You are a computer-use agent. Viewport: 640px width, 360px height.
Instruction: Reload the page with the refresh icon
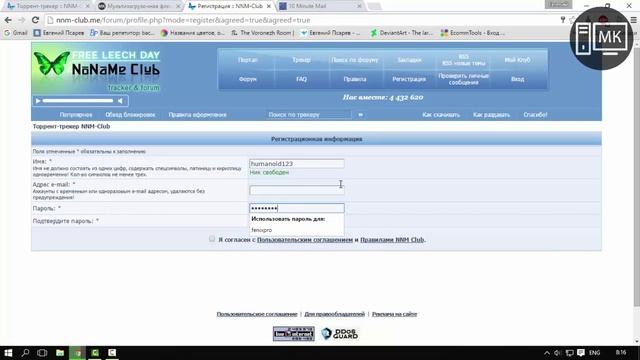point(36,20)
